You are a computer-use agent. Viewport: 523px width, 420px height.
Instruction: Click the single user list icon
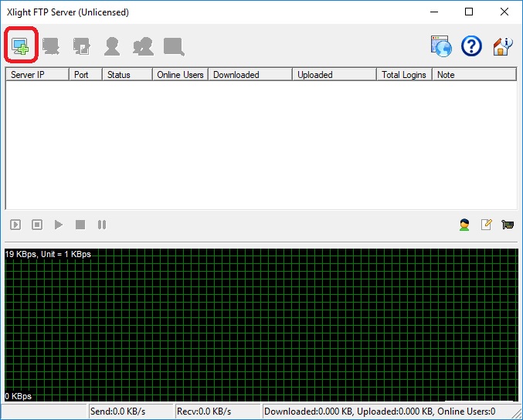[x=112, y=46]
